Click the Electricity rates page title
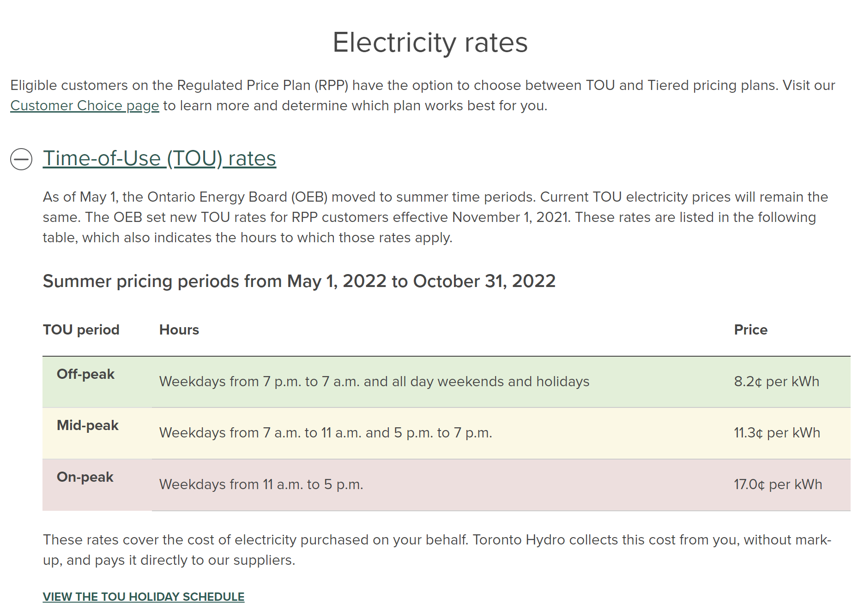The width and height of the screenshot is (858, 616). [430, 42]
